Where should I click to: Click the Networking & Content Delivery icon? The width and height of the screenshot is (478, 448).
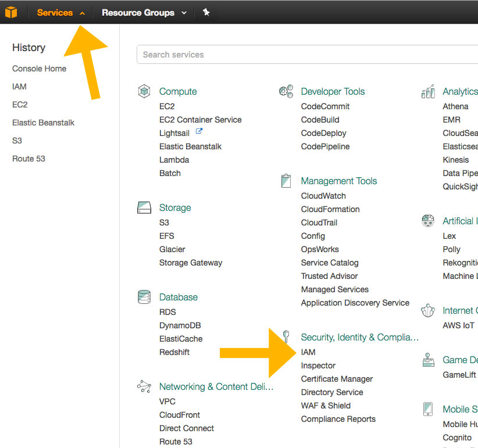tap(144, 386)
